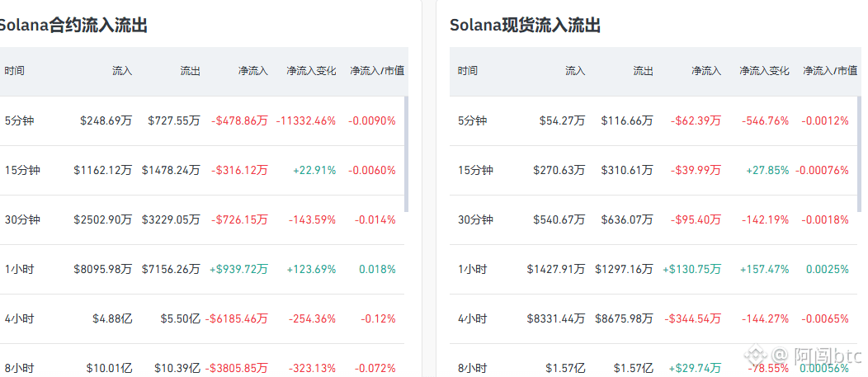The image size is (868, 377).
Task: Click the +22.91% change value
Action: coord(314,170)
